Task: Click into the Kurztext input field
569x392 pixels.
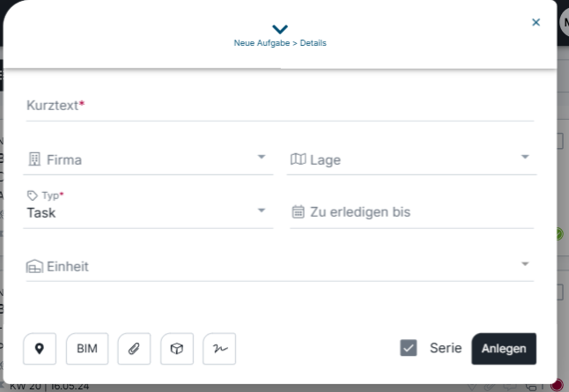Action: (x=280, y=106)
